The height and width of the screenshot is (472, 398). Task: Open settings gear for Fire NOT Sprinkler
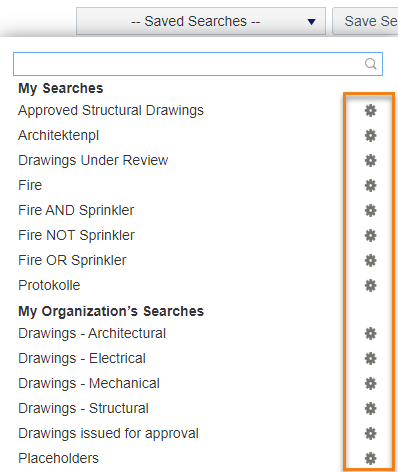coord(370,235)
